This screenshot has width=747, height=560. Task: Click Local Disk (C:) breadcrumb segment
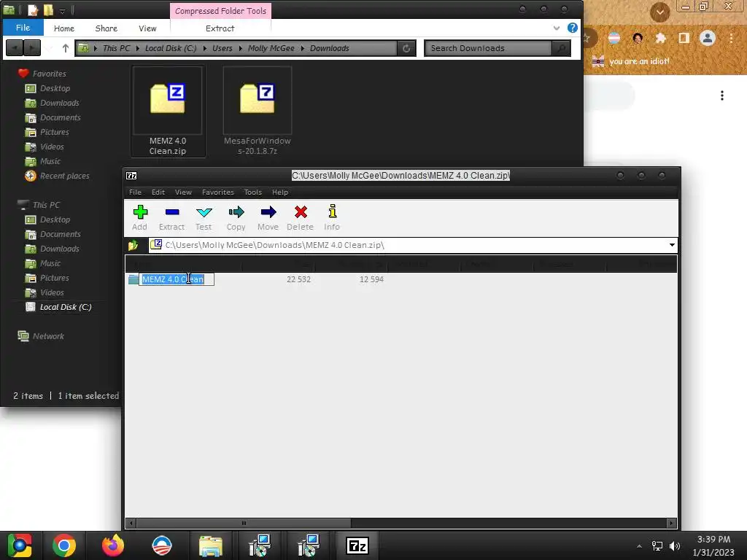pyautogui.click(x=171, y=48)
